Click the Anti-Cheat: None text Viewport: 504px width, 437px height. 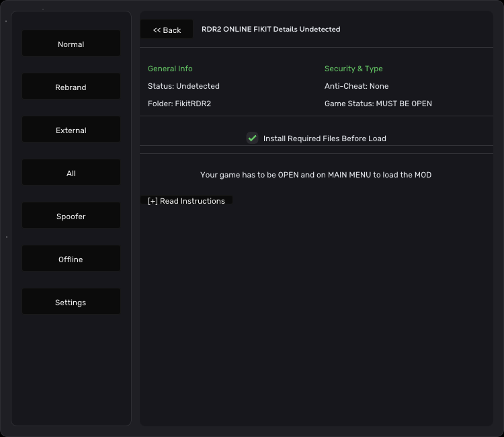point(356,86)
